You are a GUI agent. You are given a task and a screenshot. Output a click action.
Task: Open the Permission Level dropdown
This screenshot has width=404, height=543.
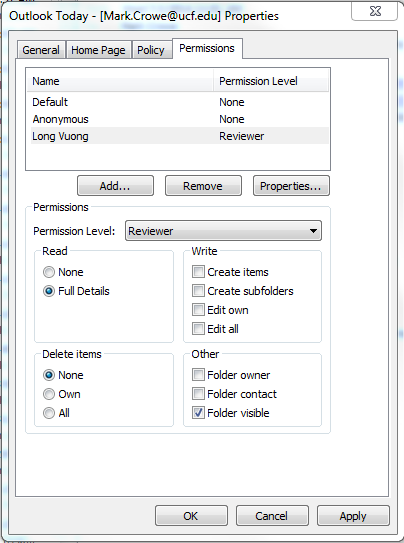[223, 231]
